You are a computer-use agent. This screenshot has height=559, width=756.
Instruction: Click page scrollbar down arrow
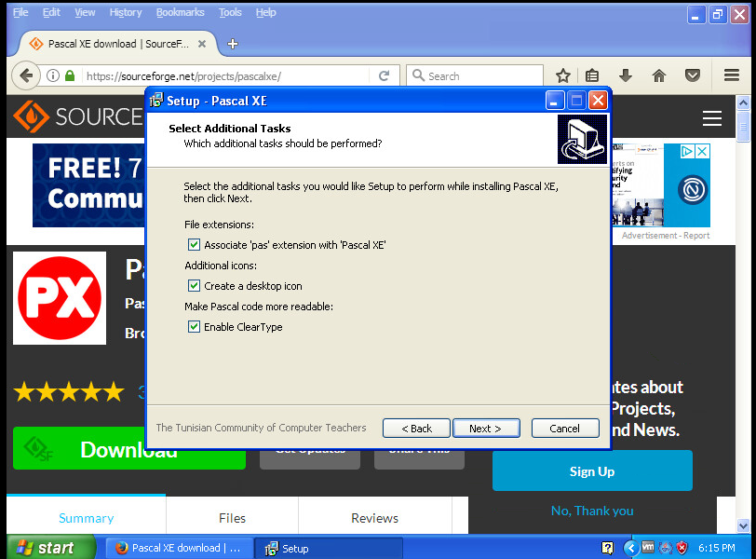coord(743,525)
